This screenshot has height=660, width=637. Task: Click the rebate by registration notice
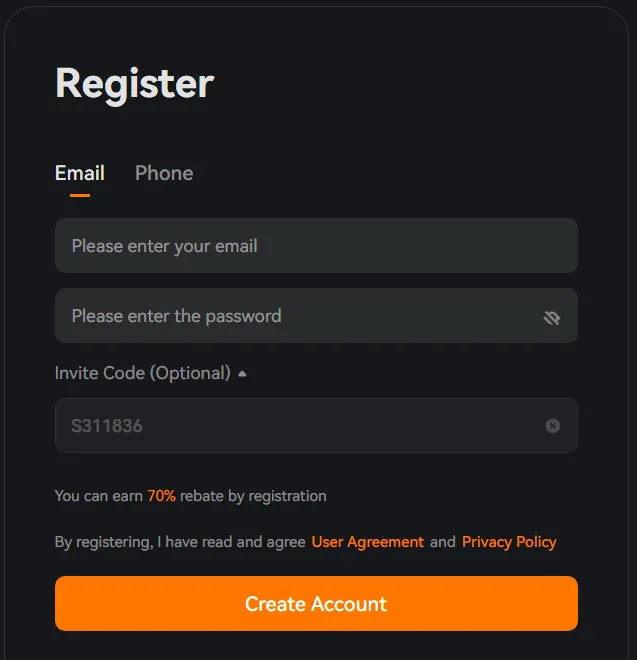[x=252, y=496]
